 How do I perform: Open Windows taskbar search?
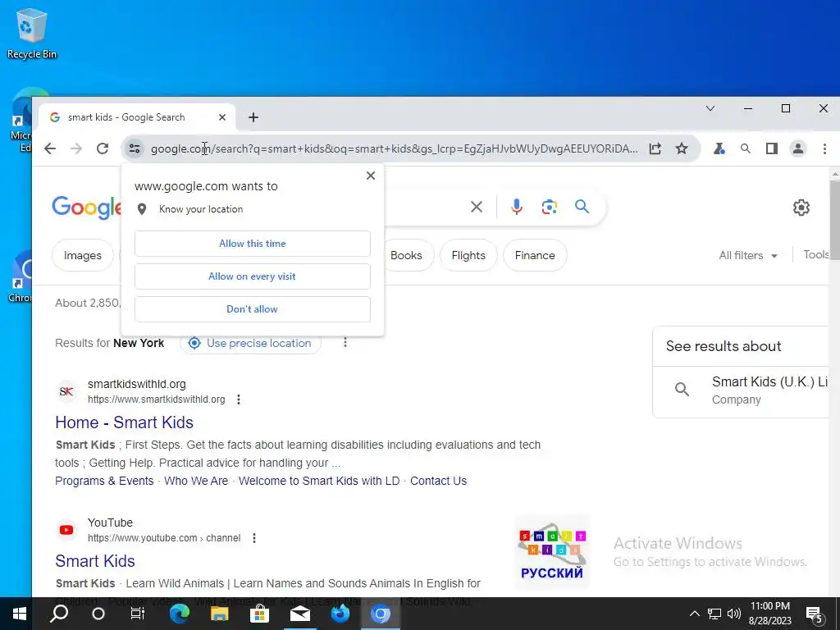point(59,614)
